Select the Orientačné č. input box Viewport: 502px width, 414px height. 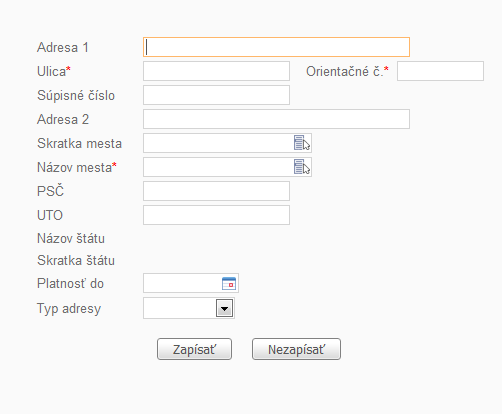point(440,71)
